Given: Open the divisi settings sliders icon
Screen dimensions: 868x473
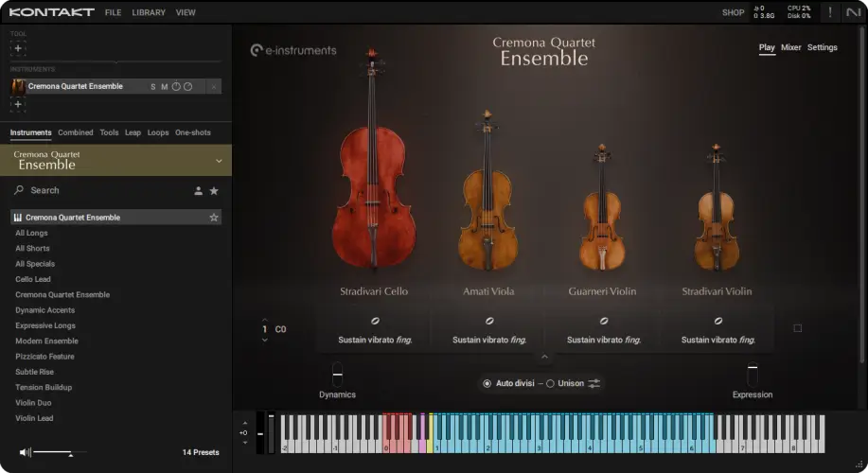Looking at the screenshot, I should pos(594,383).
